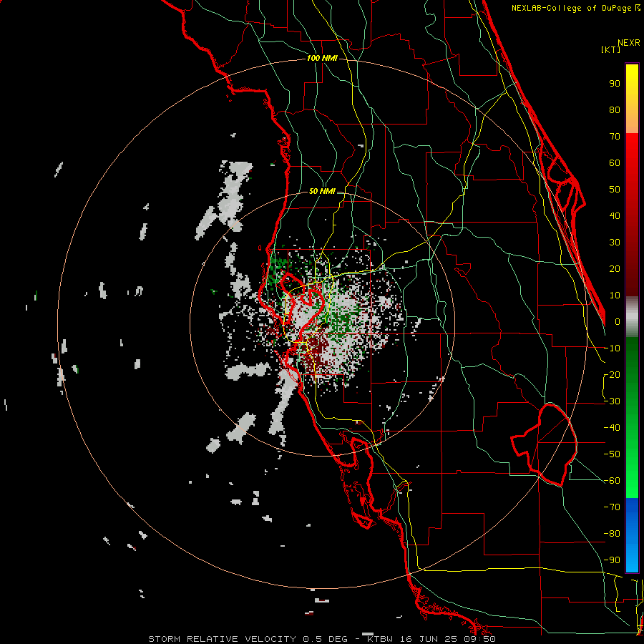Click the -60 value on velocity scale
Viewport: 644px width, 644px height.
pyautogui.click(x=612, y=481)
